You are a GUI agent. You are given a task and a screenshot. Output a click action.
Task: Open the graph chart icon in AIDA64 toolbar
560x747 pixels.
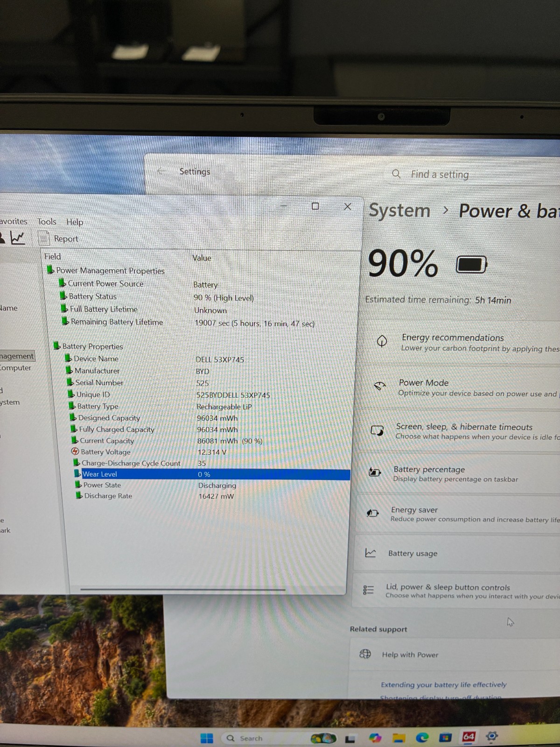pos(18,238)
